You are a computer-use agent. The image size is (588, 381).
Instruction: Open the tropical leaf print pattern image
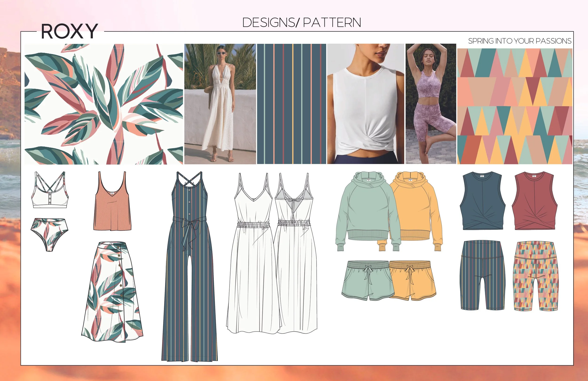pyautogui.click(x=104, y=104)
